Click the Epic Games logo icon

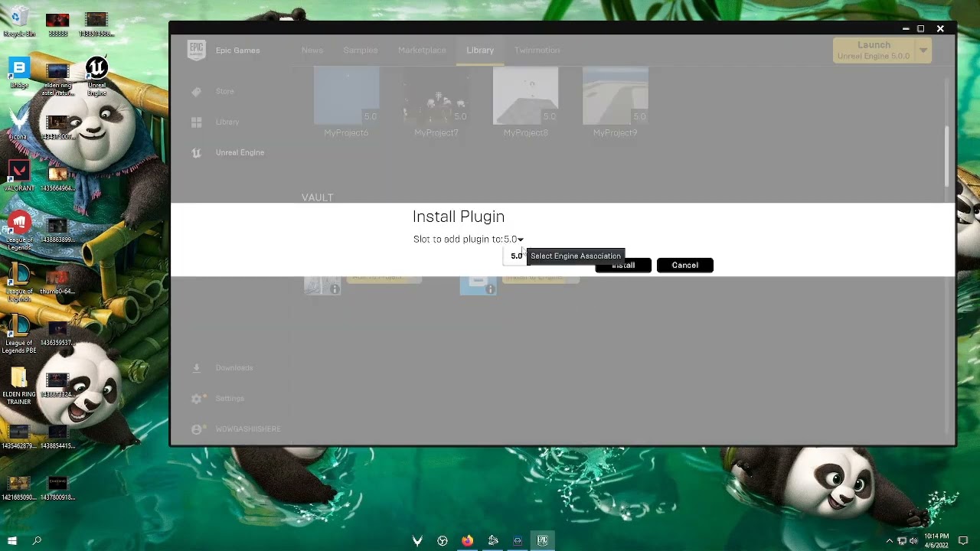click(x=197, y=50)
